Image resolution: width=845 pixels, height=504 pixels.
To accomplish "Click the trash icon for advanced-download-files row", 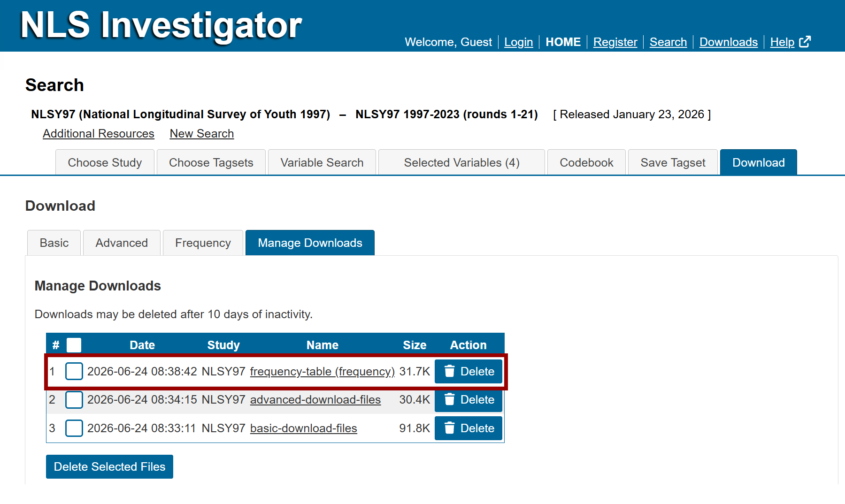I will (x=449, y=399).
